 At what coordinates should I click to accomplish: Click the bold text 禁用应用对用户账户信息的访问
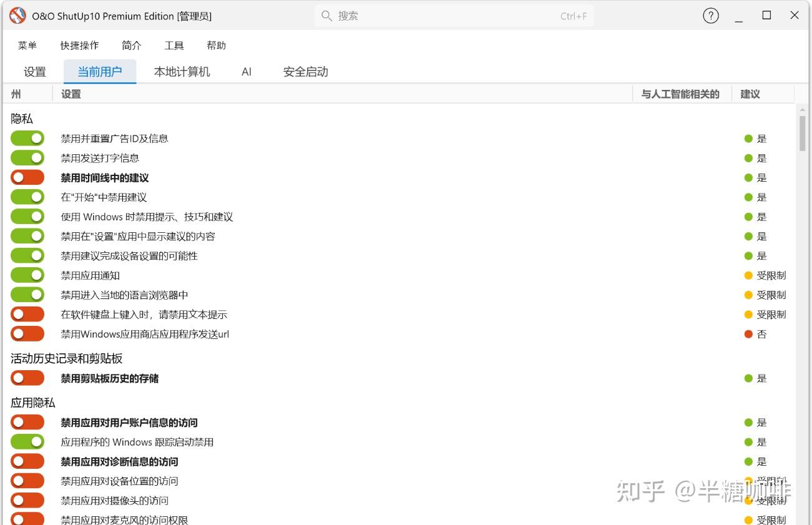tap(129, 423)
